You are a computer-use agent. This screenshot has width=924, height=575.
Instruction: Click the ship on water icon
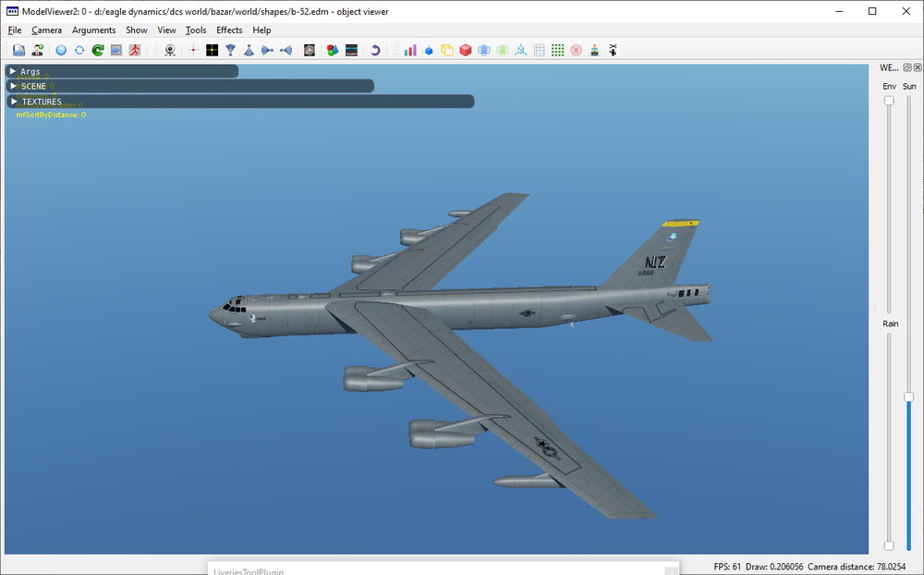coord(594,50)
